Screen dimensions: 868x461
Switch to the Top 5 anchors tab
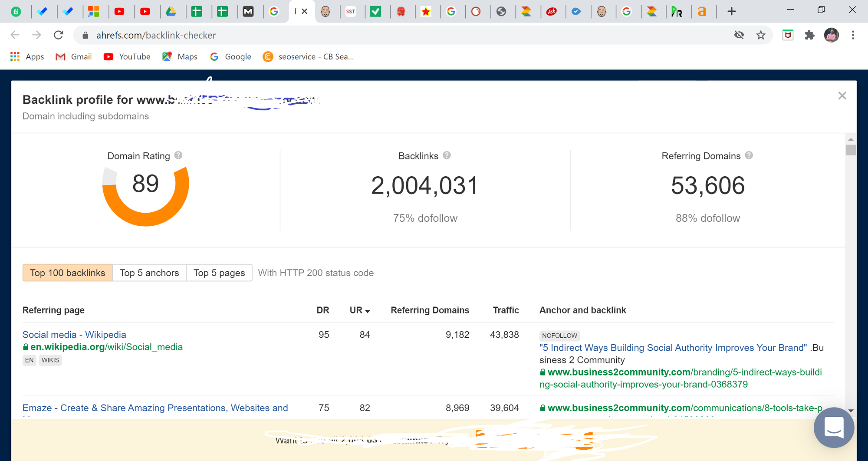tap(149, 273)
